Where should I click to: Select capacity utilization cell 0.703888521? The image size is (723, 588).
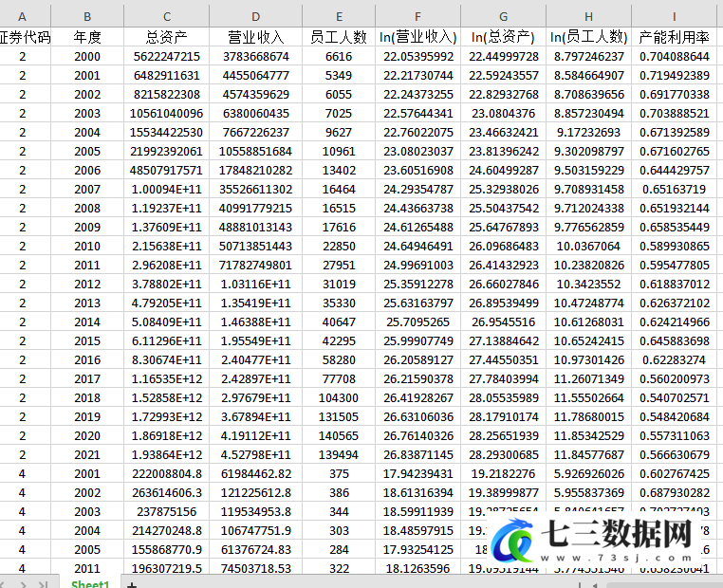pos(674,113)
